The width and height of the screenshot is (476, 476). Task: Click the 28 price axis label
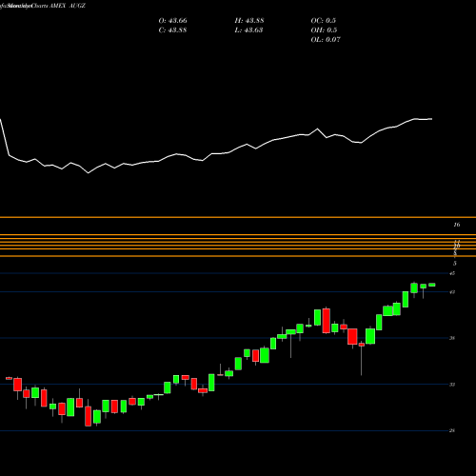(452, 430)
